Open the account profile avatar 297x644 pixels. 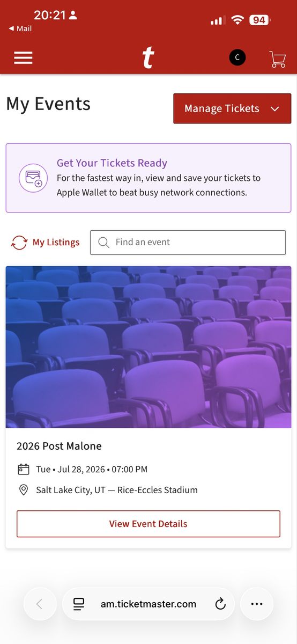237,57
